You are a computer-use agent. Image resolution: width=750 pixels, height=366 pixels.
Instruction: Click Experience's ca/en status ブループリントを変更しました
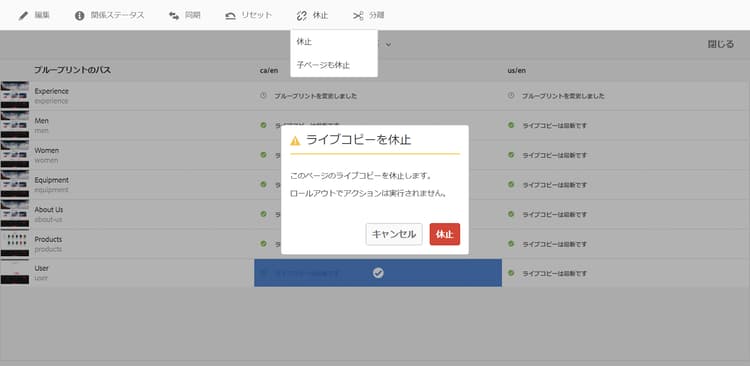point(315,96)
